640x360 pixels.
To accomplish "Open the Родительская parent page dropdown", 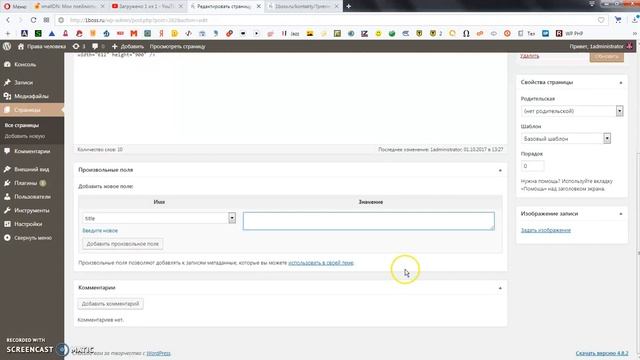I will 572,111.
